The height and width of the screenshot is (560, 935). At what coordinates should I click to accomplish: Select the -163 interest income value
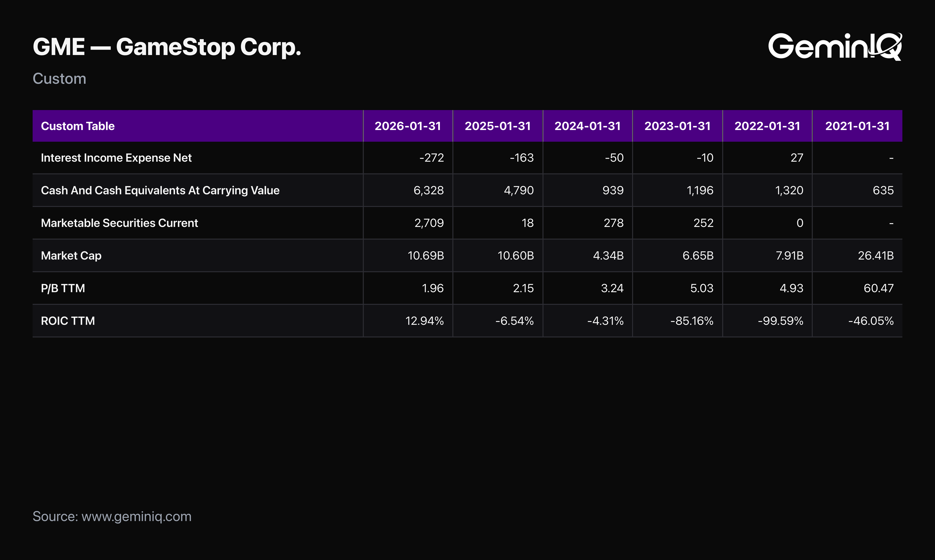tap(522, 158)
